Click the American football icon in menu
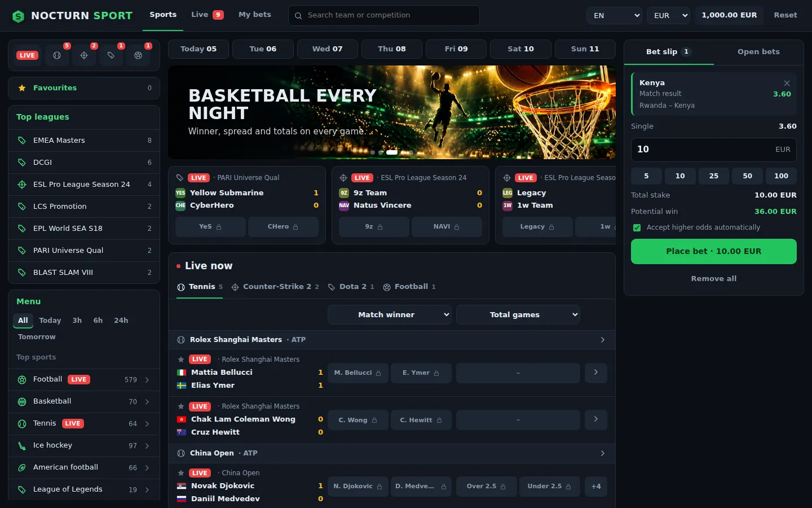 coord(22,468)
